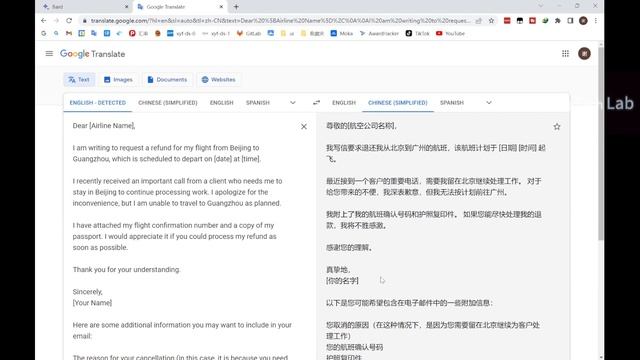Image resolution: width=640 pixels, height=360 pixels.
Task: Select English as target language
Action: pyautogui.click(x=344, y=102)
